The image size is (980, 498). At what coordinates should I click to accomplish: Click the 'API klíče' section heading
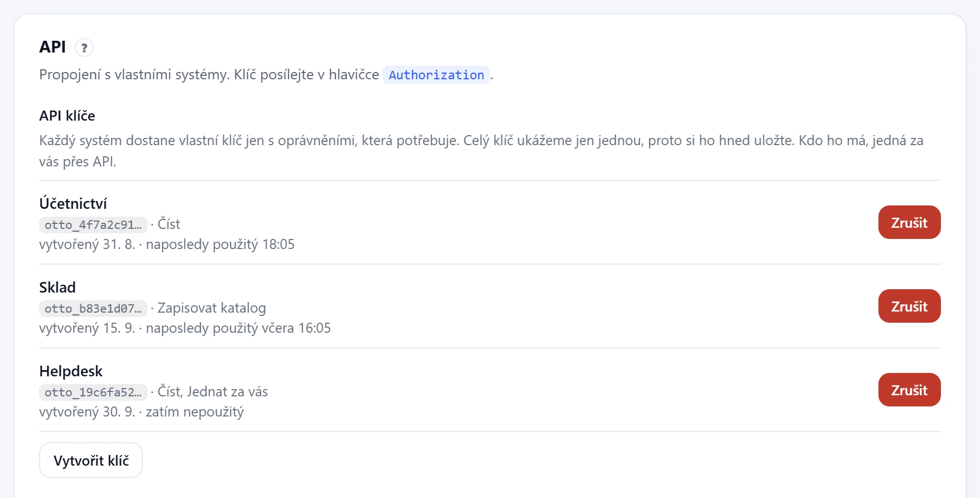(x=67, y=116)
